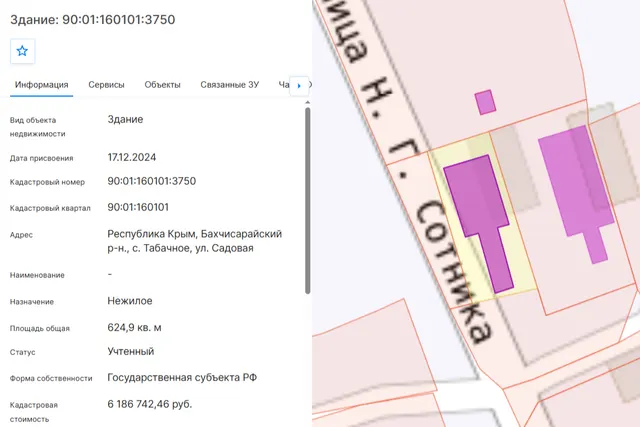Click the Адрес label
The image size is (640, 427).
coord(21,235)
